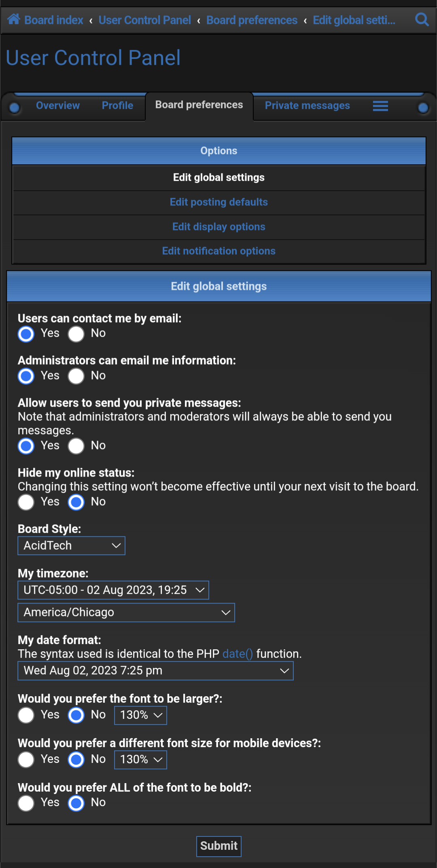
Task: Open the PHP date() function link
Action: point(238,654)
